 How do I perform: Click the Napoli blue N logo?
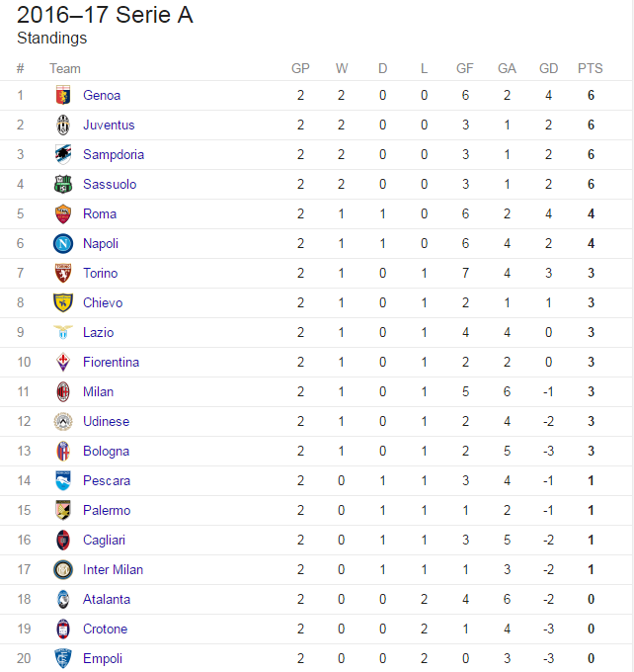[63, 243]
